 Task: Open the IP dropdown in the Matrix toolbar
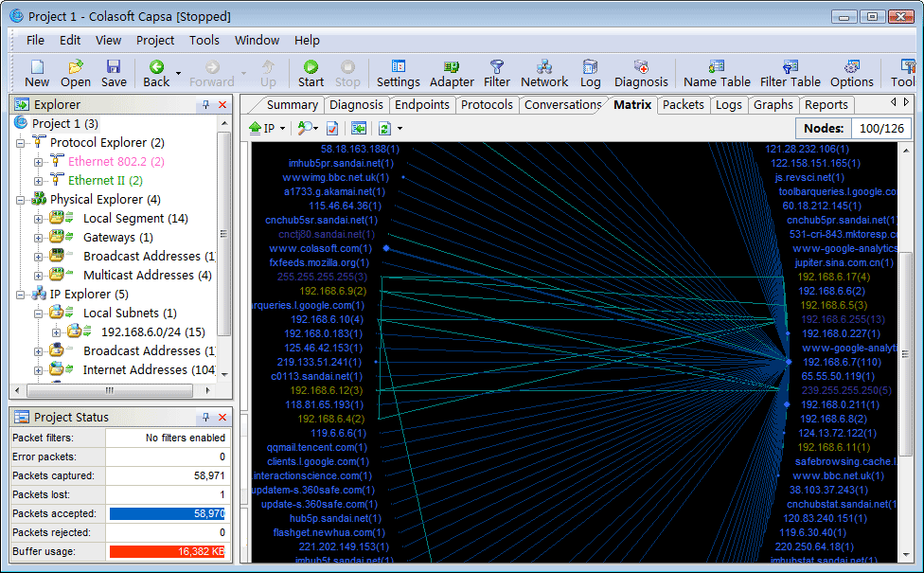click(x=282, y=128)
